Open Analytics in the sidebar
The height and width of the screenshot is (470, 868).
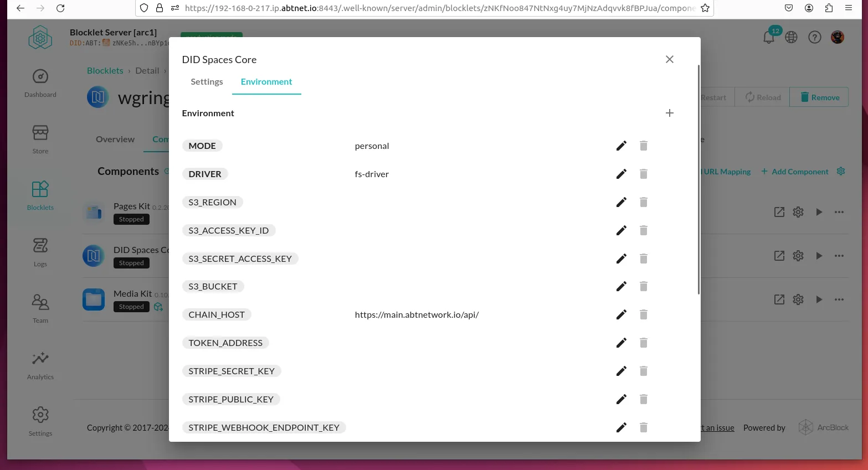click(40, 365)
